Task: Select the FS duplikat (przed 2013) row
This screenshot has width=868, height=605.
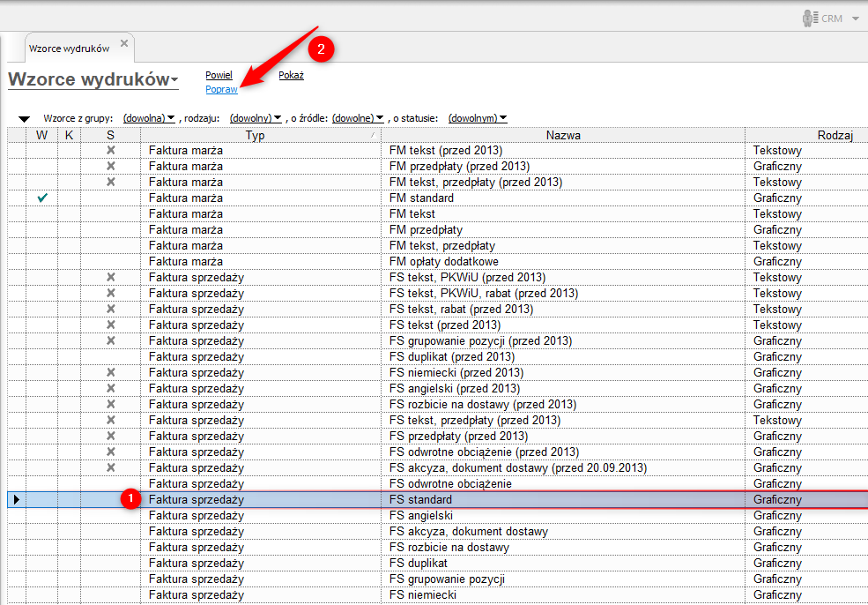Action: [x=437, y=357]
